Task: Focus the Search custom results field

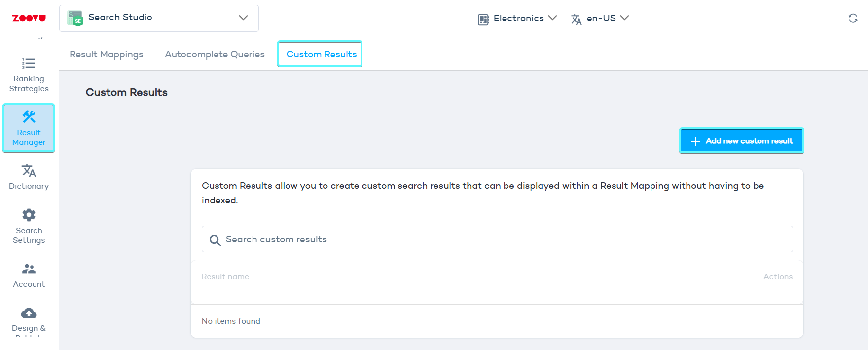Action: [503, 239]
